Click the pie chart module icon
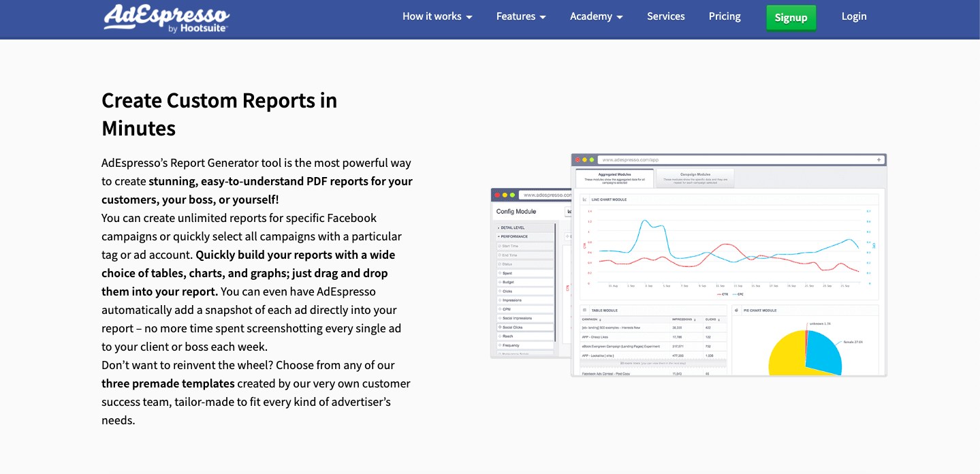 [736, 310]
